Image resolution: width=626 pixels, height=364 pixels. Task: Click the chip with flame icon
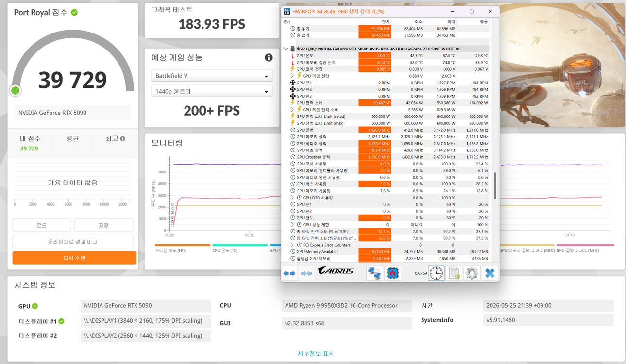(x=392, y=273)
